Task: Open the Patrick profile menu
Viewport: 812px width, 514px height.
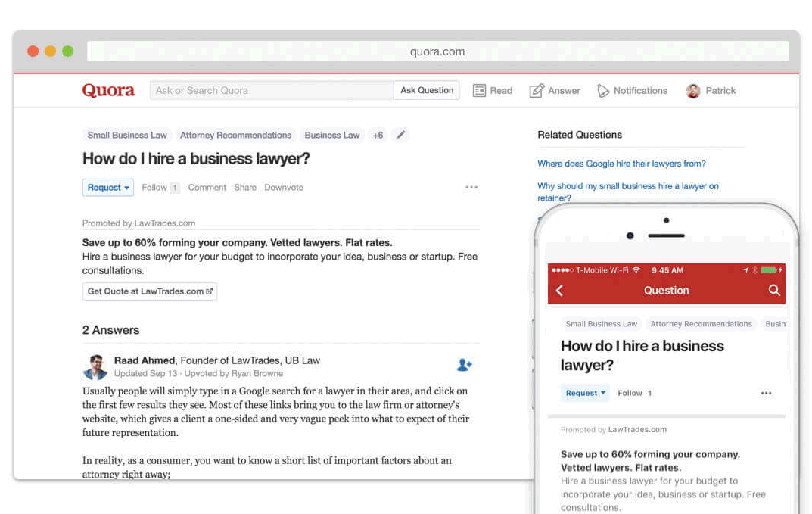Action: pos(720,91)
